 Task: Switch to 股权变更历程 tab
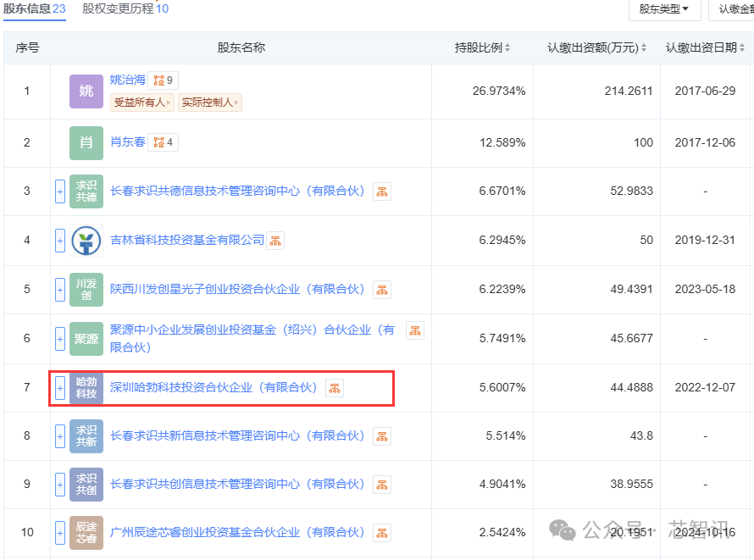pos(125,8)
